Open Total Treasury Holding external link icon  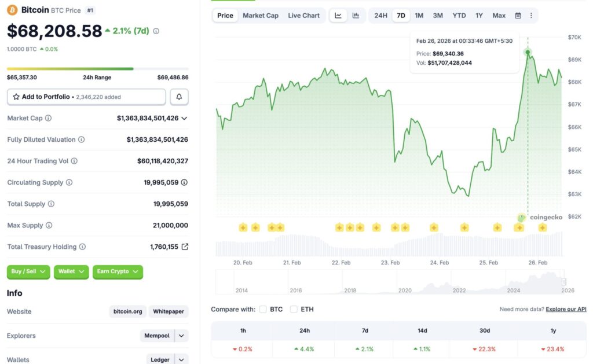pyautogui.click(x=184, y=247)
